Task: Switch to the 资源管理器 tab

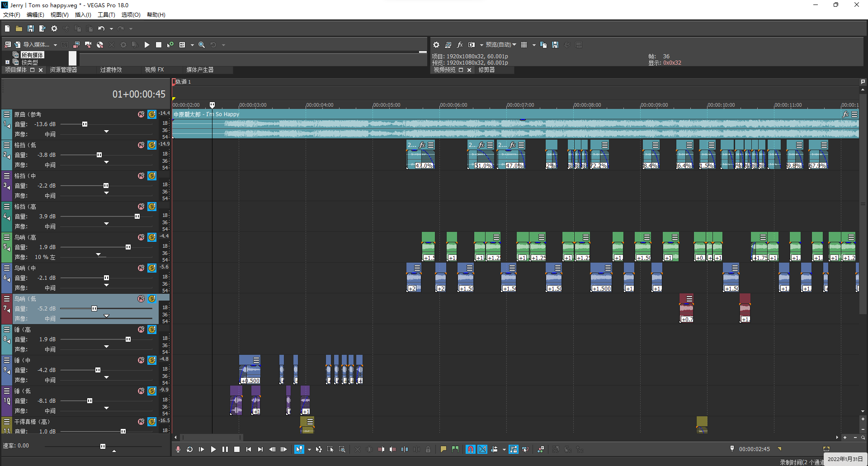Action: [x=63, y=70]
